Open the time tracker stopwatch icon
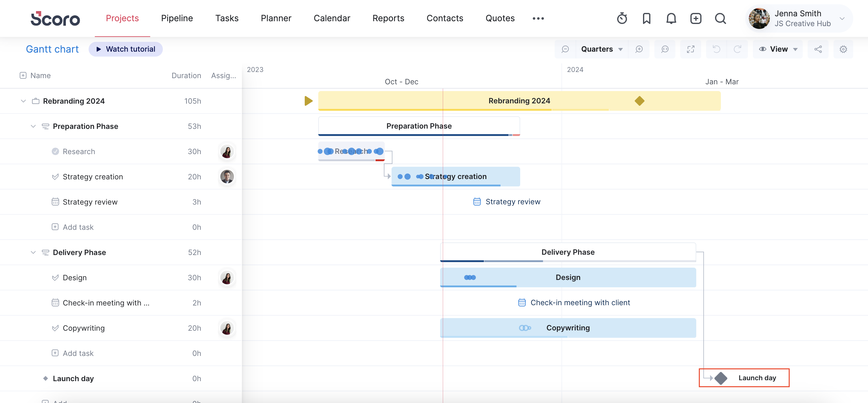Image resolution: width=868 pixels, height=403 pixels. pos(622,18)
